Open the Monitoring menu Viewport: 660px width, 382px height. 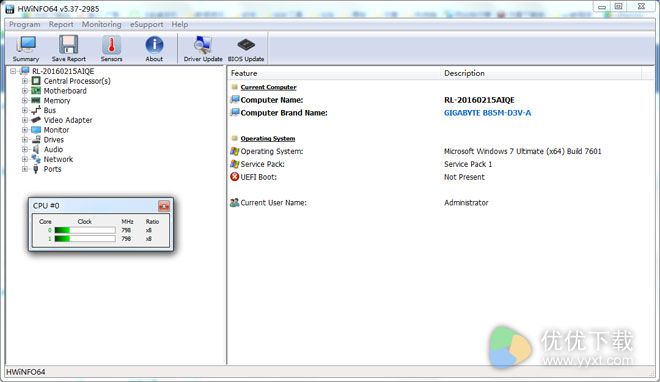101,24
